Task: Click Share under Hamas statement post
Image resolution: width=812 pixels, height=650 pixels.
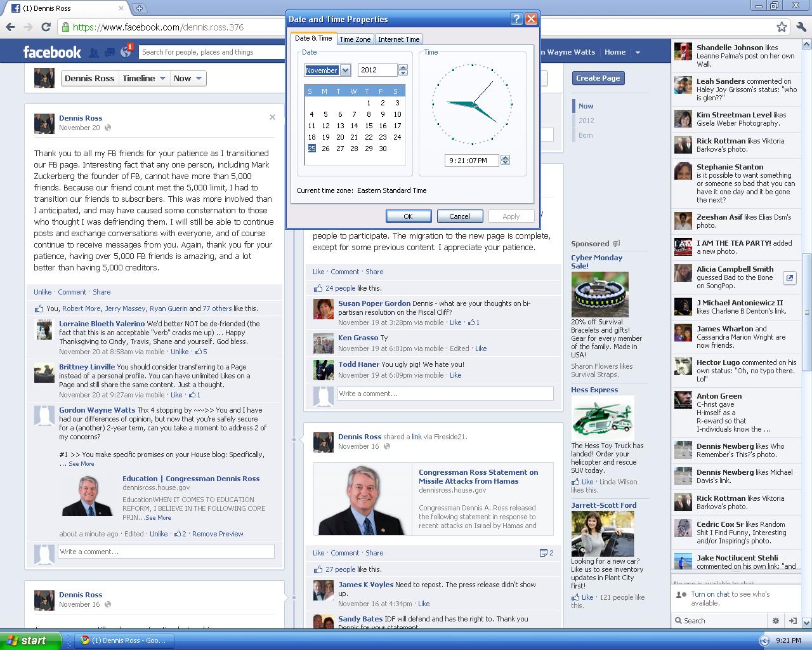Action: 374,553
